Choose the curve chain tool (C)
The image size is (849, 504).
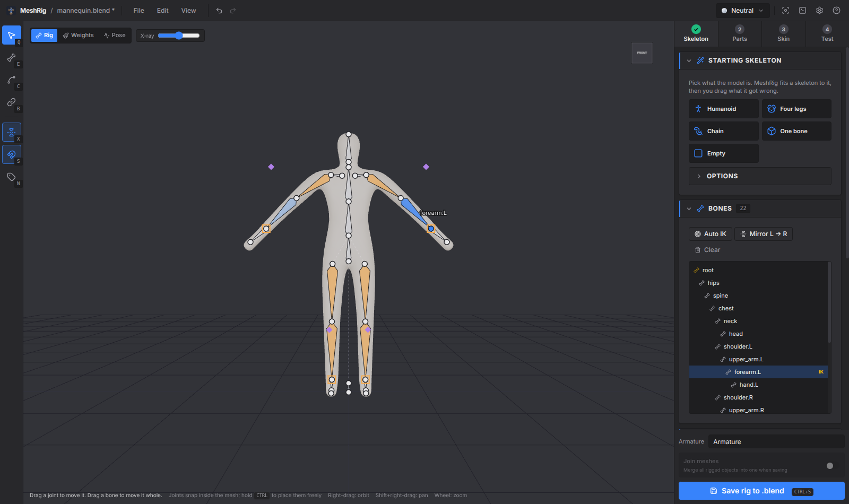12,80
